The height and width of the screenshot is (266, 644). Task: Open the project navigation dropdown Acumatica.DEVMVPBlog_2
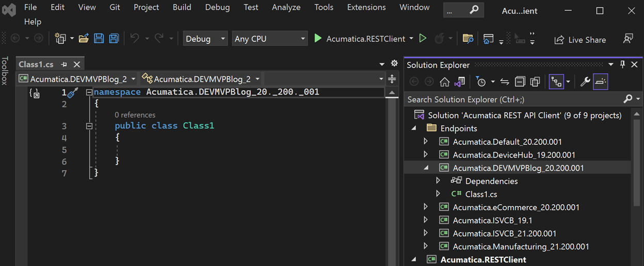(x=77, y=79)
